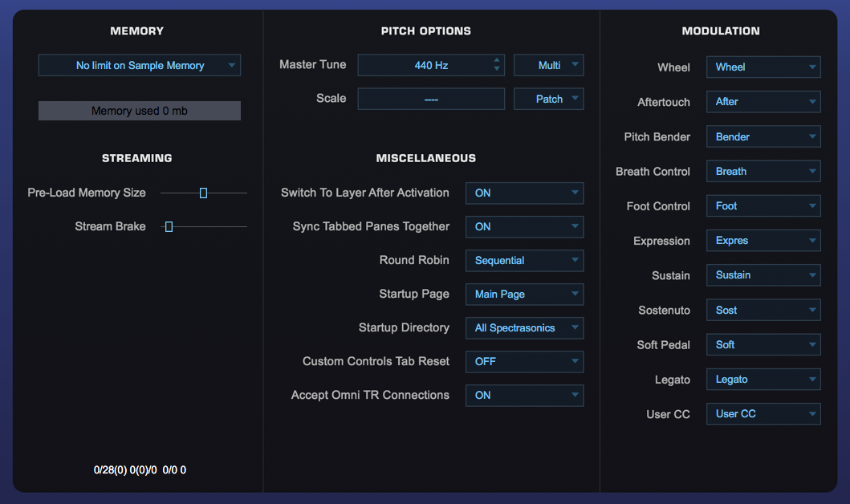Open the Aftertouch modulation dropdown

coord(763,102)
